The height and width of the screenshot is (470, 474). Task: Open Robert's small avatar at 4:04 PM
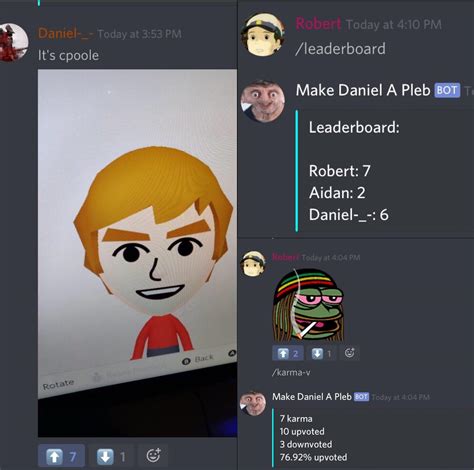click(253, 264)
